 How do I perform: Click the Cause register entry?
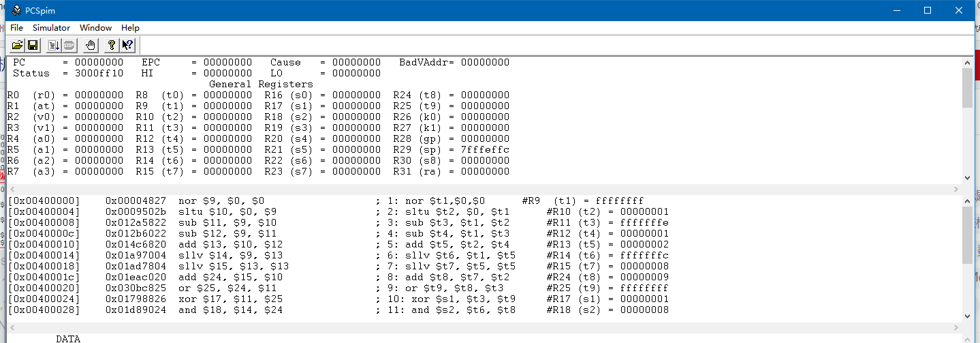pos(326,62)
